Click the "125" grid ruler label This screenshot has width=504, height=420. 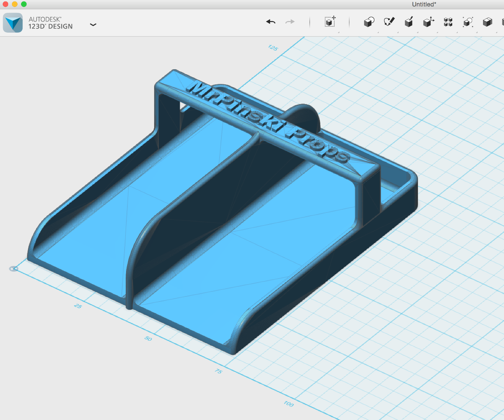(273, 48)
